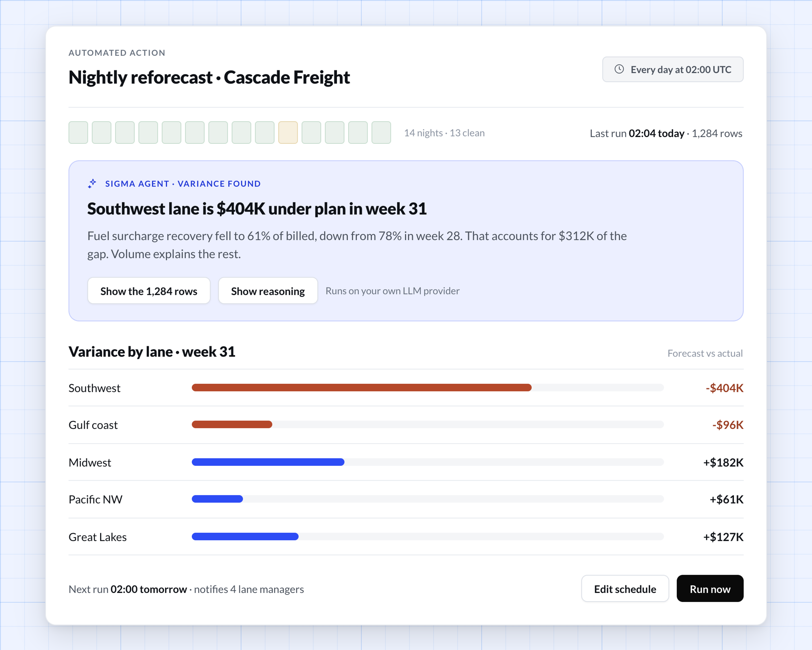Click the Gulf coast red variance bar
Screen dimensions: 812x650
coord(232,425)
